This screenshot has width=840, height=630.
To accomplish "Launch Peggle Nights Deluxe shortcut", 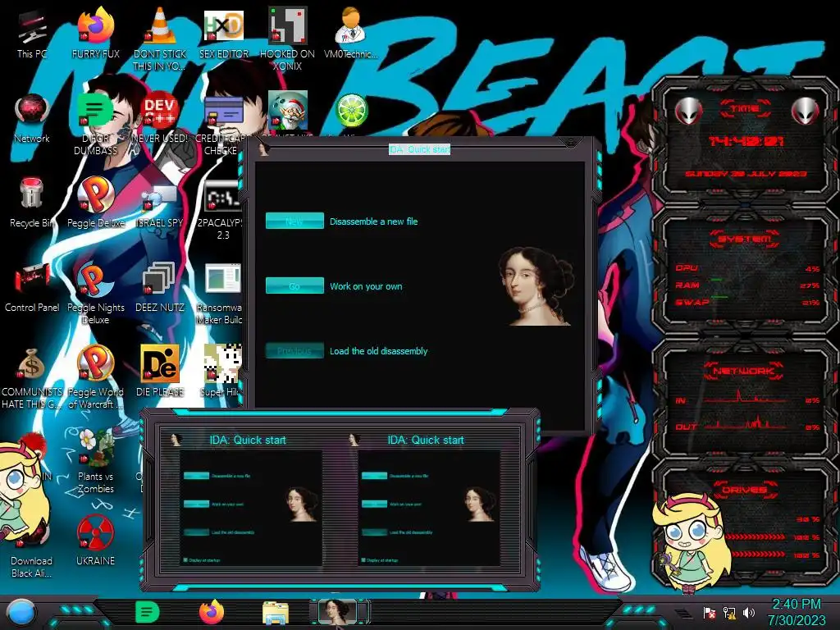I will [x=95, y=293].
